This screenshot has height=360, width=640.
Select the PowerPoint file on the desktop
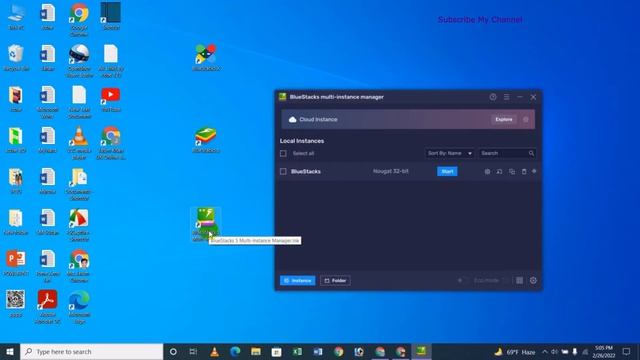tap(16, 263)
